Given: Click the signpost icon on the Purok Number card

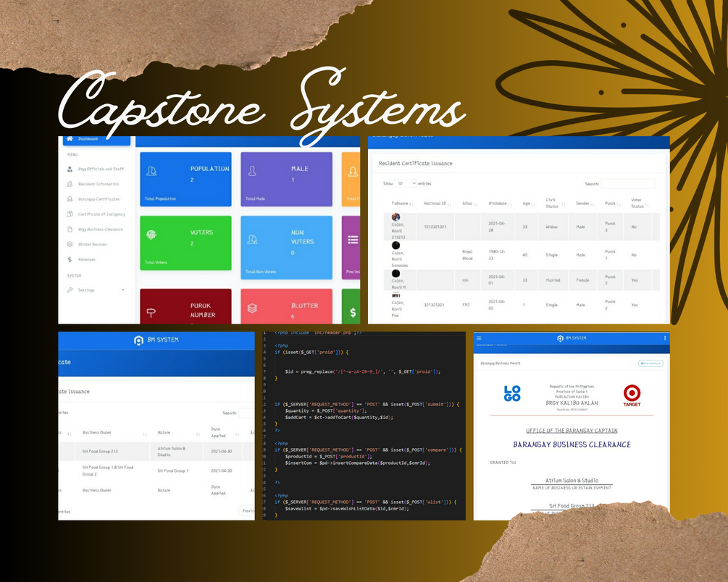Looking at the screenshot, I should tap(151, 313).
